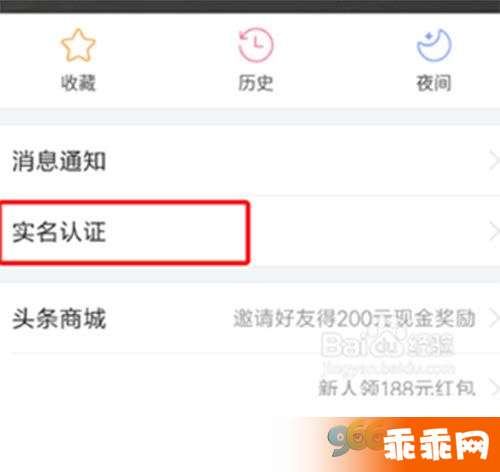Tap the 夜间 night mode label
Image resolution: width=500 pixels, height=472 pixels.
point(434,83)
